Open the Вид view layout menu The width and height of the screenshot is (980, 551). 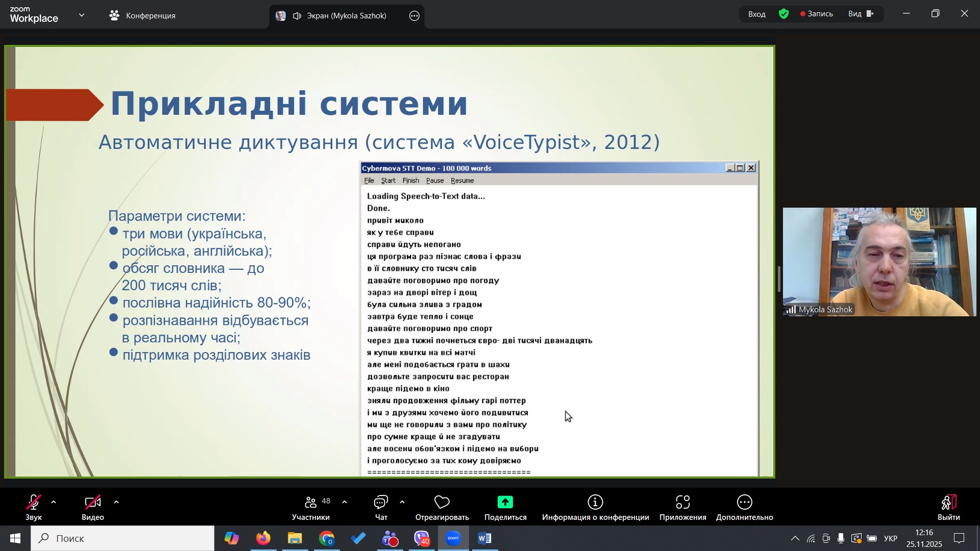861,14
